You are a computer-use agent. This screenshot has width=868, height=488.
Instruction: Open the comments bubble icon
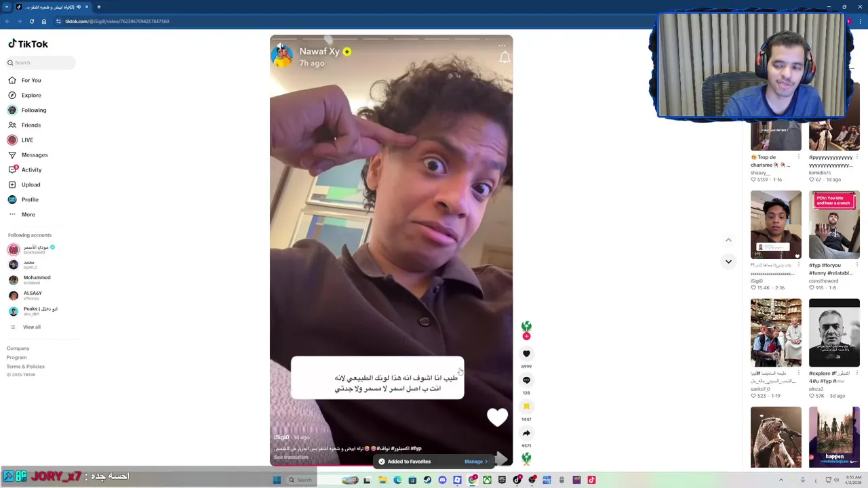[x=526, y=380]
